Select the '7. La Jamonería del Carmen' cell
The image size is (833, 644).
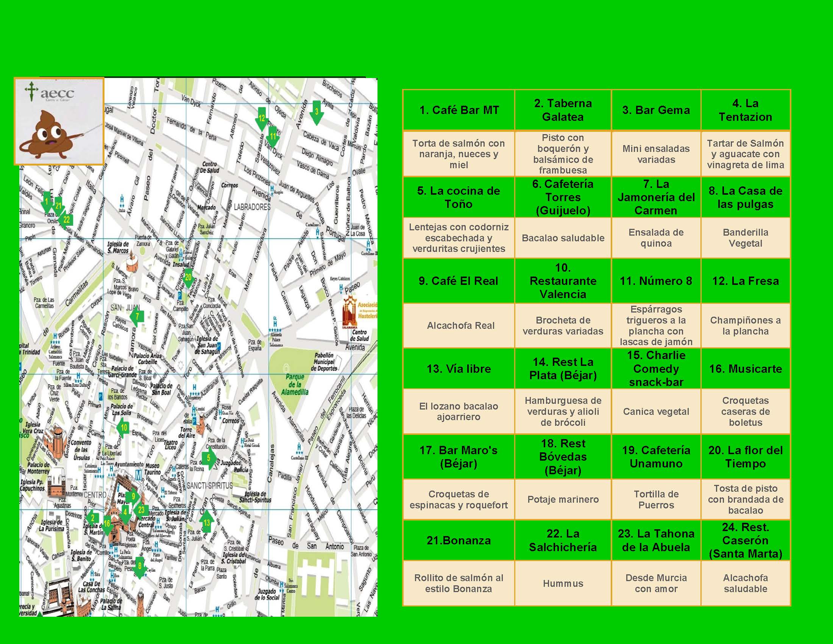(656, 197)
